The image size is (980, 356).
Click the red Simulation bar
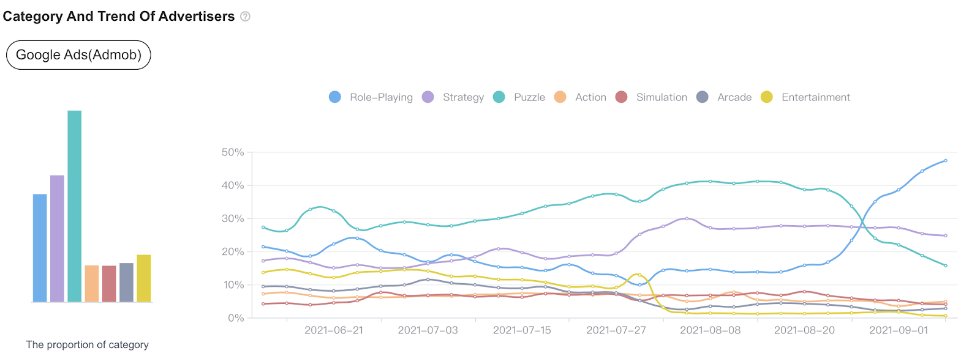(x=109, y=284)
